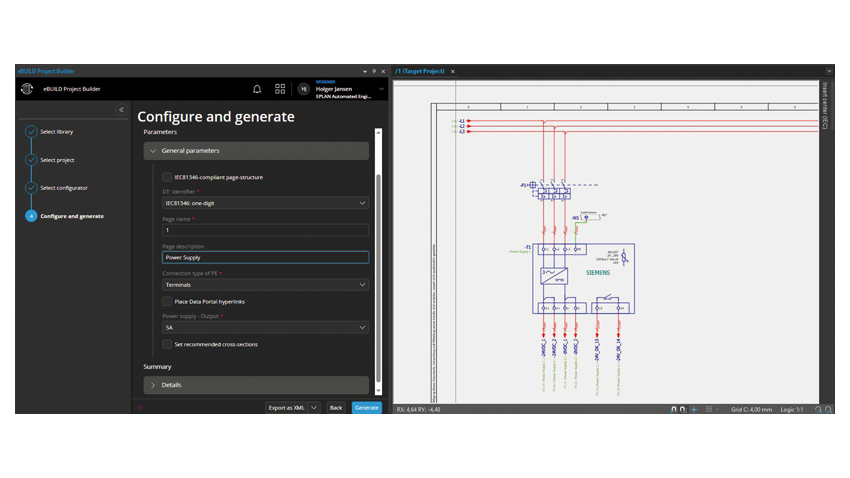Open the Power supply - Output dropdown

[266, 327]
